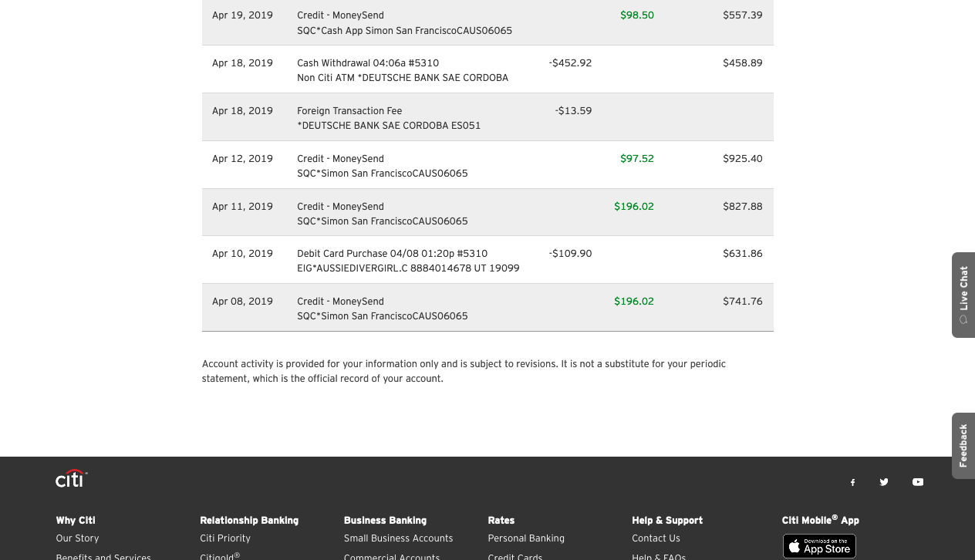Tap the Download on App Store badge
975x560 pixels.
[818, 545]
